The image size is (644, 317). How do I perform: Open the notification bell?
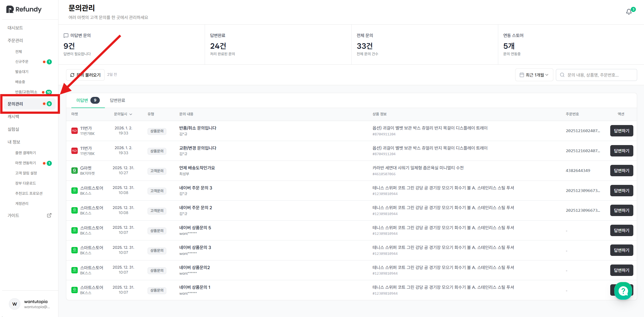629,12
